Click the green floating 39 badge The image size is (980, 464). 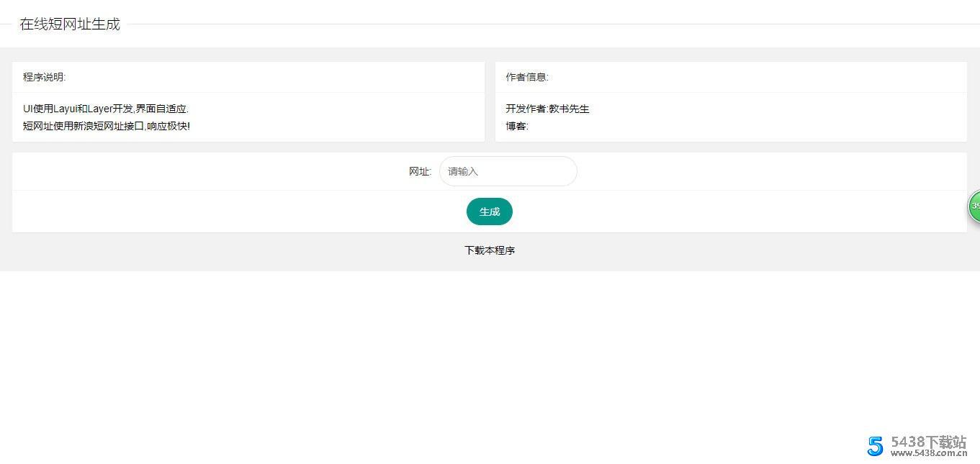pos(974,206)
